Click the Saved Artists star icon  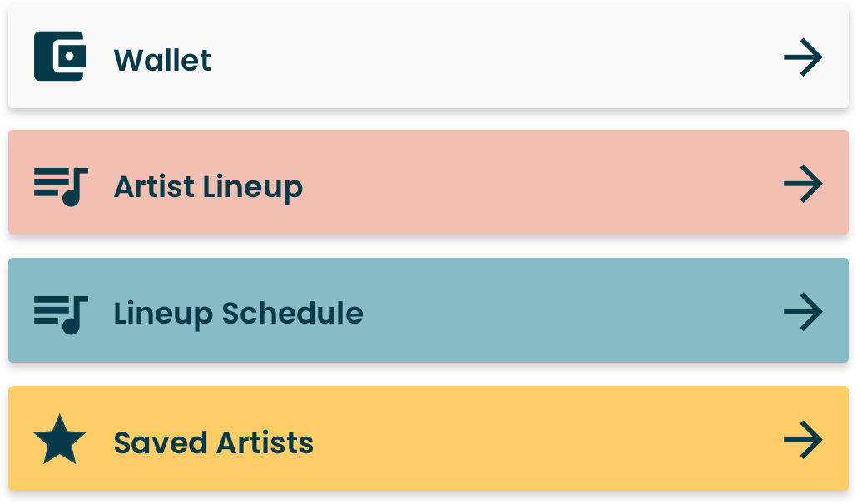pos(60,440)
